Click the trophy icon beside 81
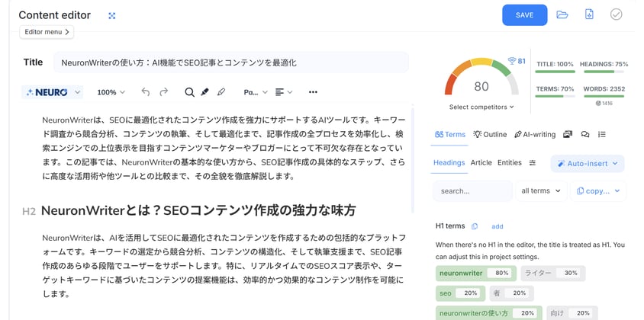The width and height of the screenshot is (644, 320). [512, 61]
